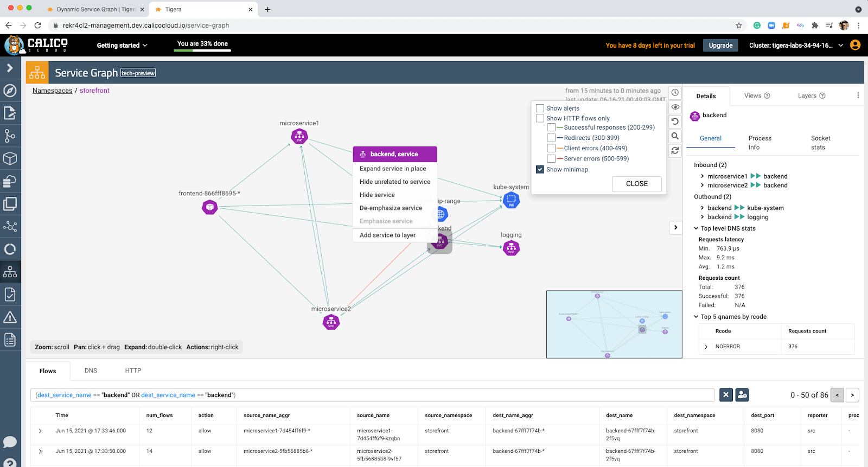
Task: Open the network sets sidebar icon
Action: pyautogui.click(x=10, y=181)
